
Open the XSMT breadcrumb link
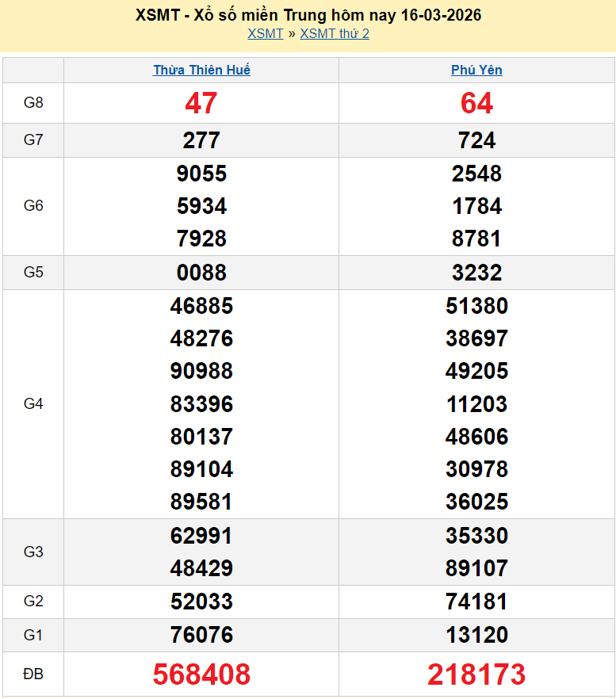point(265,33)
